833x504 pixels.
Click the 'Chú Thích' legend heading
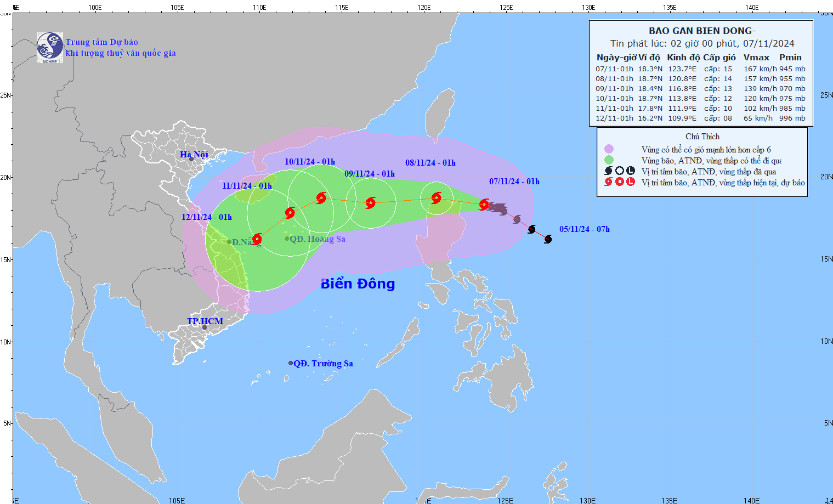(702, 137)
